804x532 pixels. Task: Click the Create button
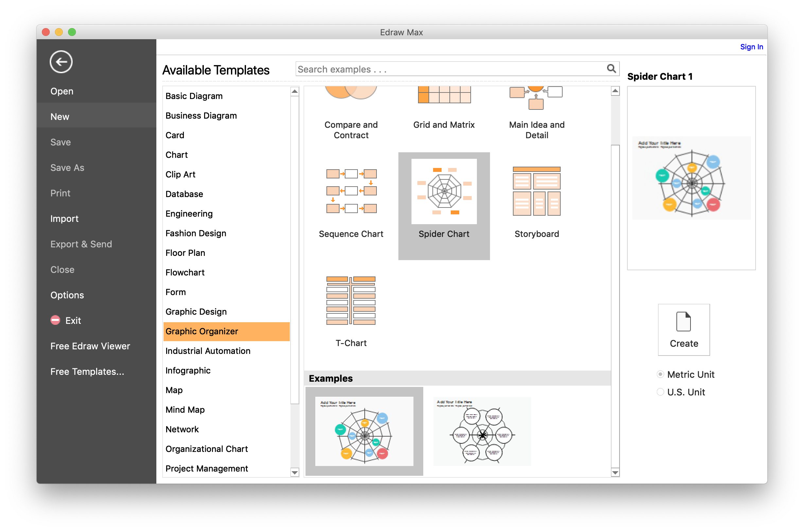[x=684, y=329]
